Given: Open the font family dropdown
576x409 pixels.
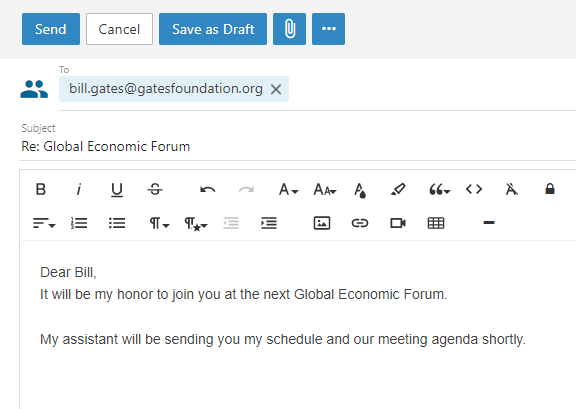Looking at the screenshot, I should [x=288, y=190].
